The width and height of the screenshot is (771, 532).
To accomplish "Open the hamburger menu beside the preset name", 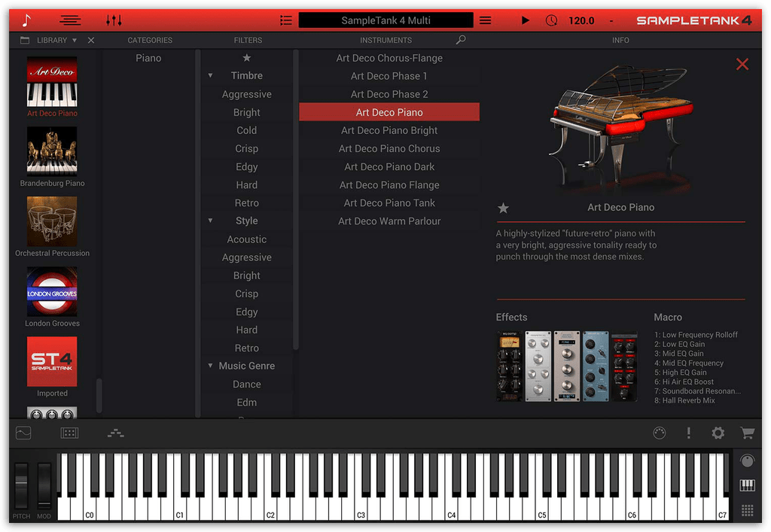I will click(x=486, y=20).
